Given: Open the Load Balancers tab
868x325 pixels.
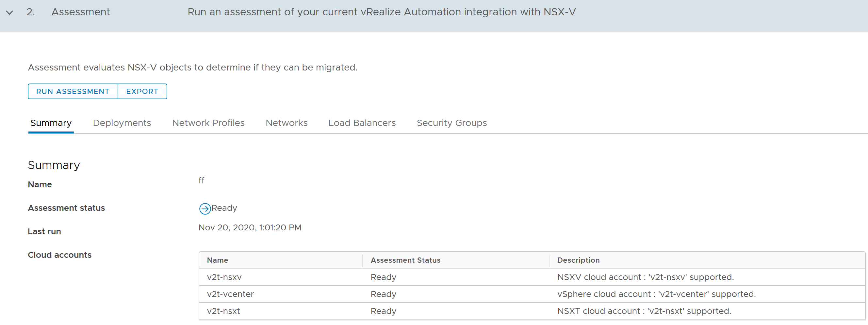Looking at the screenshot, I should 362,123.
